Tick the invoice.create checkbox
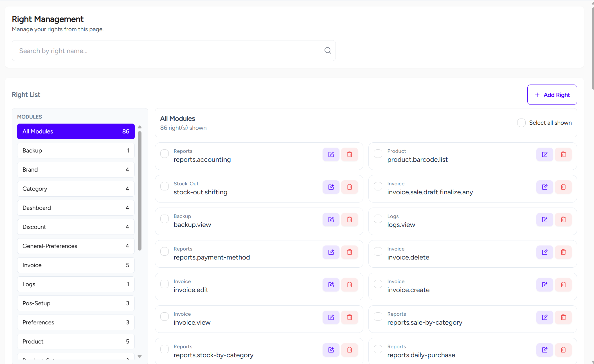The image size is (594, 364). [x=378, y=284]
